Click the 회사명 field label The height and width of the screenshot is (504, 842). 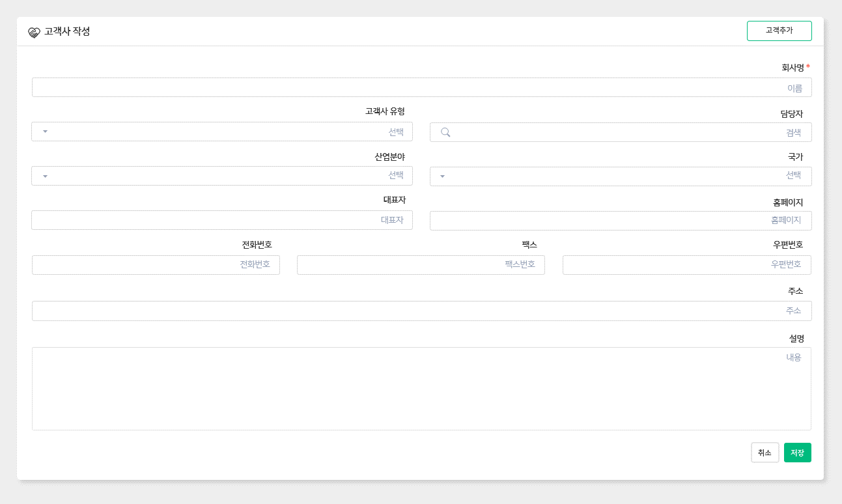793,67
